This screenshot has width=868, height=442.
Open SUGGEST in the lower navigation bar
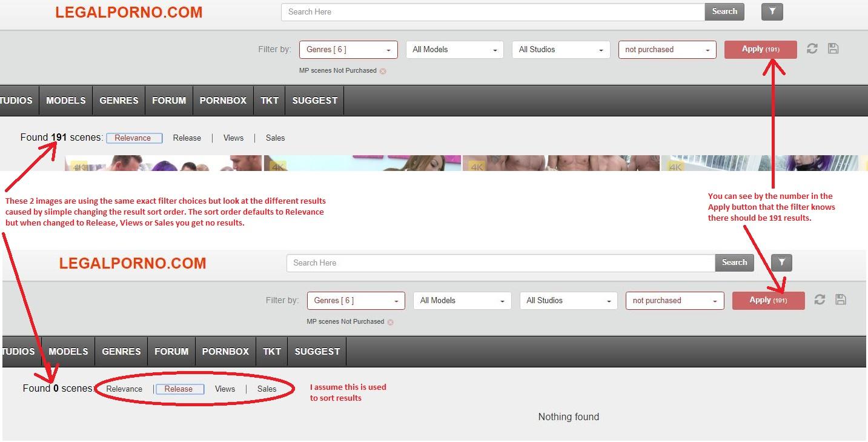(317, 352)
